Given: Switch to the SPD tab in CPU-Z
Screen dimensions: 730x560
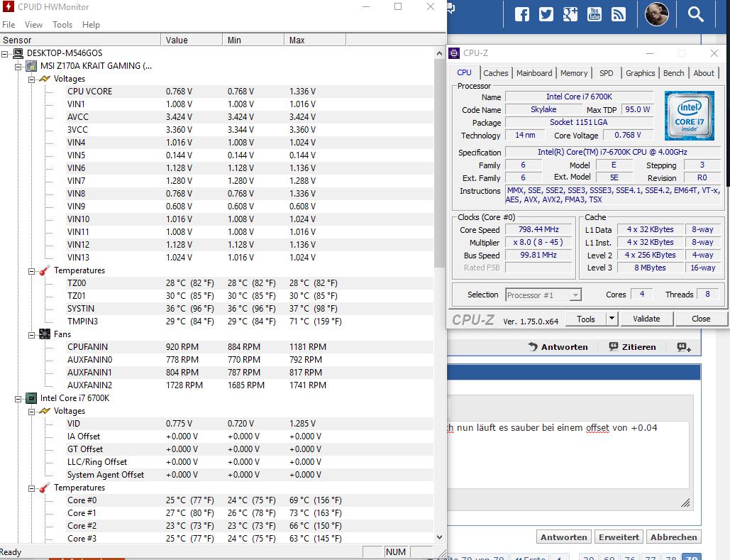Looking at the screenshot, I should (606, 73).
